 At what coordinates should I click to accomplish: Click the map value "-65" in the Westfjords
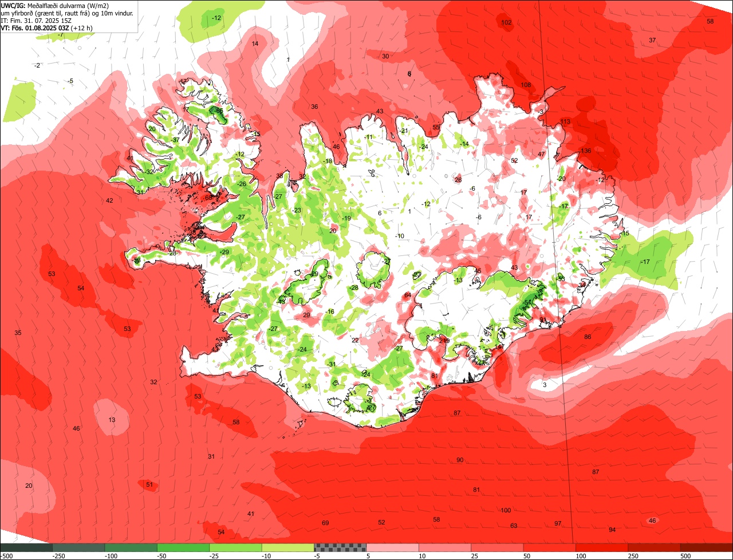click(x=218, y=110)
